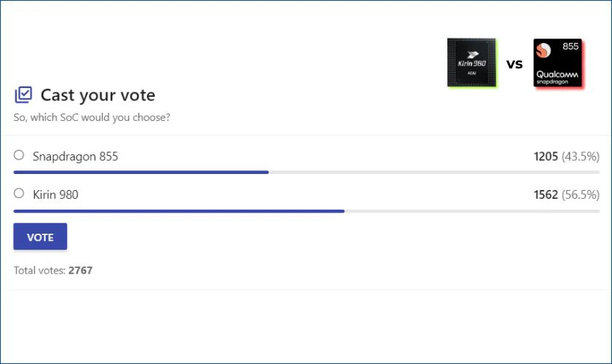Click the 1562 (56.5%) vote count
This screenshot has width=612, height=364.
[566, 195]
